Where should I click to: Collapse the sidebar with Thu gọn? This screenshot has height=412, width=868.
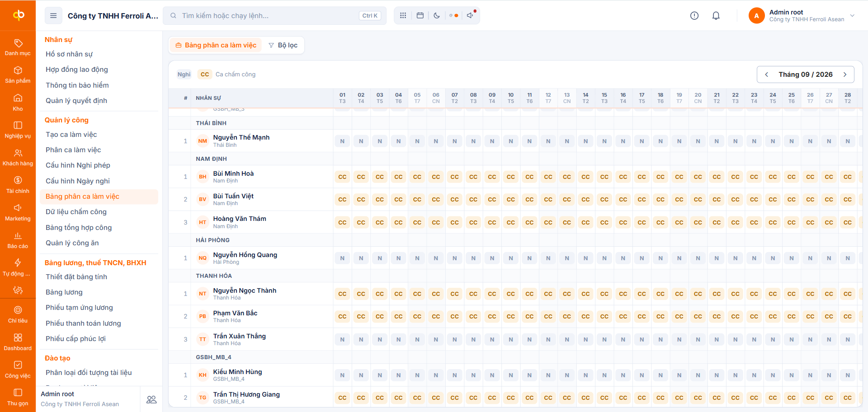click(x=18, y=398)
